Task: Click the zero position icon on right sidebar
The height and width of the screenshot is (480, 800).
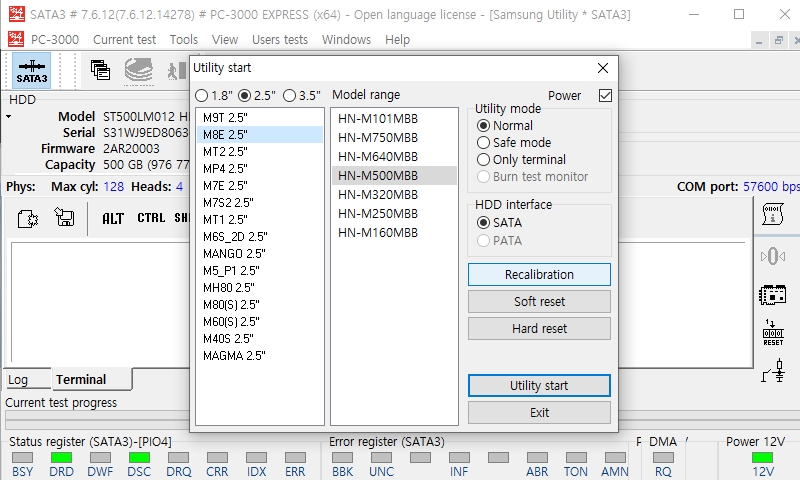Action: click(772, 256)
